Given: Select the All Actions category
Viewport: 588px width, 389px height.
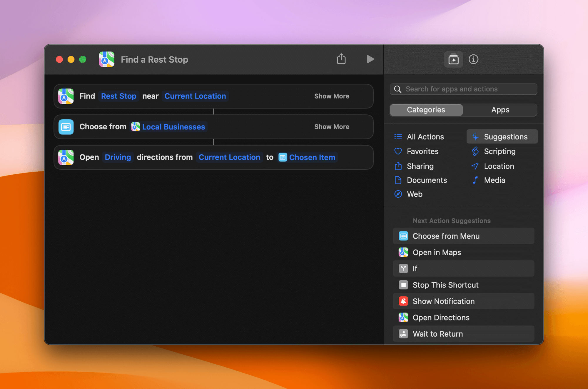Looking at the screenshot, I should (425, 137).
